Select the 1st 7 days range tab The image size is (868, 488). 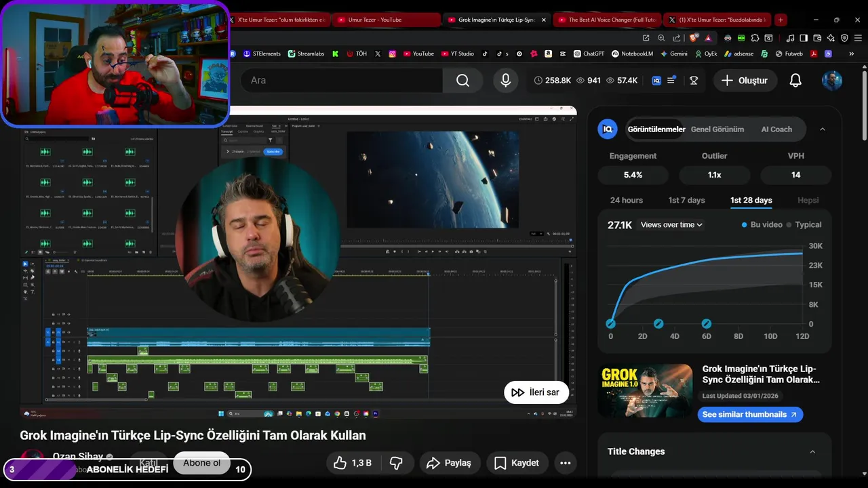686,200
